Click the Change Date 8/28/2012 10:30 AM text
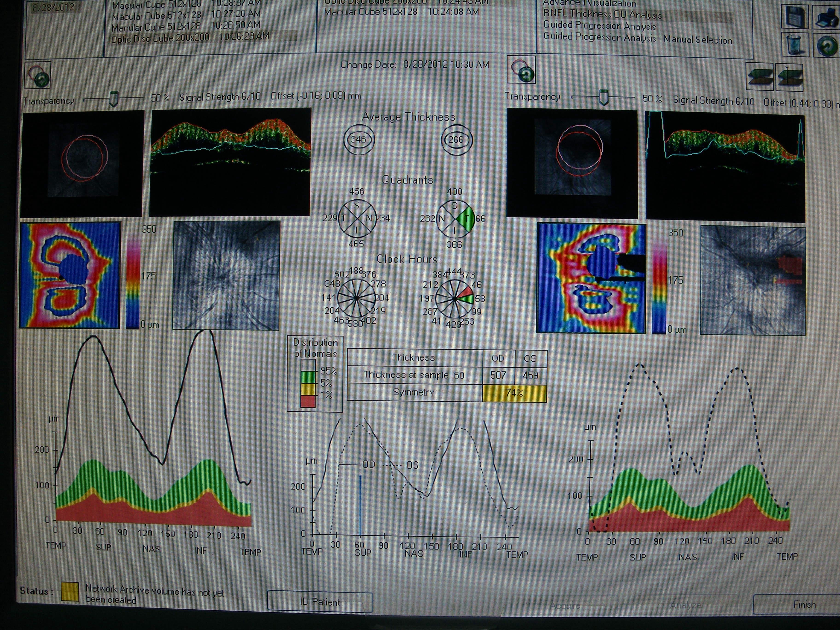This screenshot has width=840, height=630. [415, 64]
